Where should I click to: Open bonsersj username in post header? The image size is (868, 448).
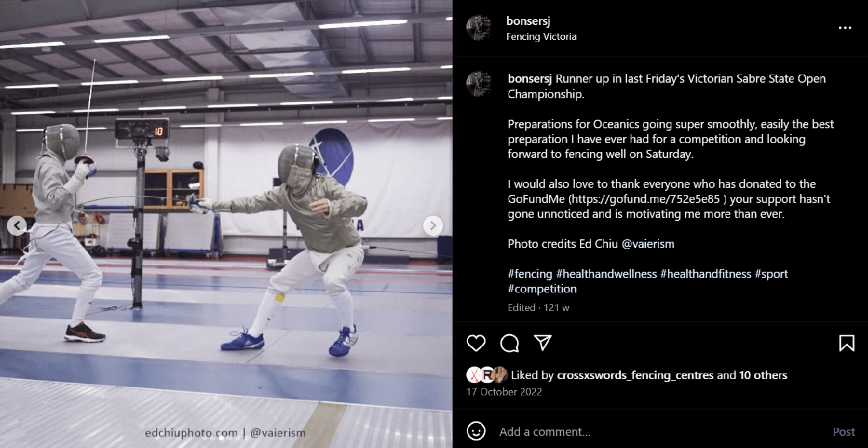pos(528,21)
